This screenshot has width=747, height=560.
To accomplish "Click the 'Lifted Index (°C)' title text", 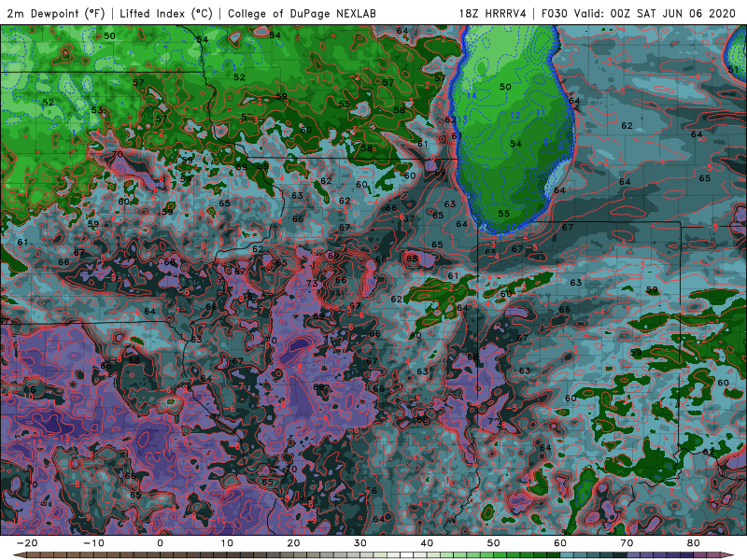I will coord(166,14).
